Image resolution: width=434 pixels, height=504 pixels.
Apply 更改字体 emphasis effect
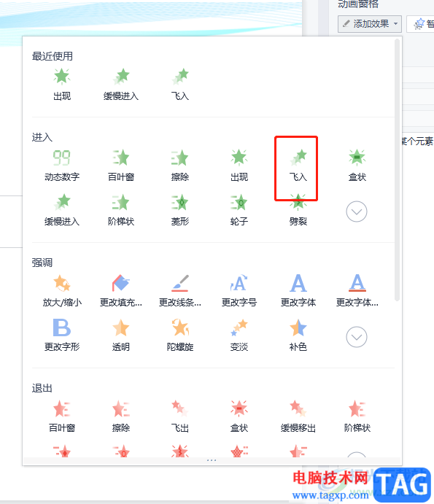pyautogui.click(x=298, y=290)
